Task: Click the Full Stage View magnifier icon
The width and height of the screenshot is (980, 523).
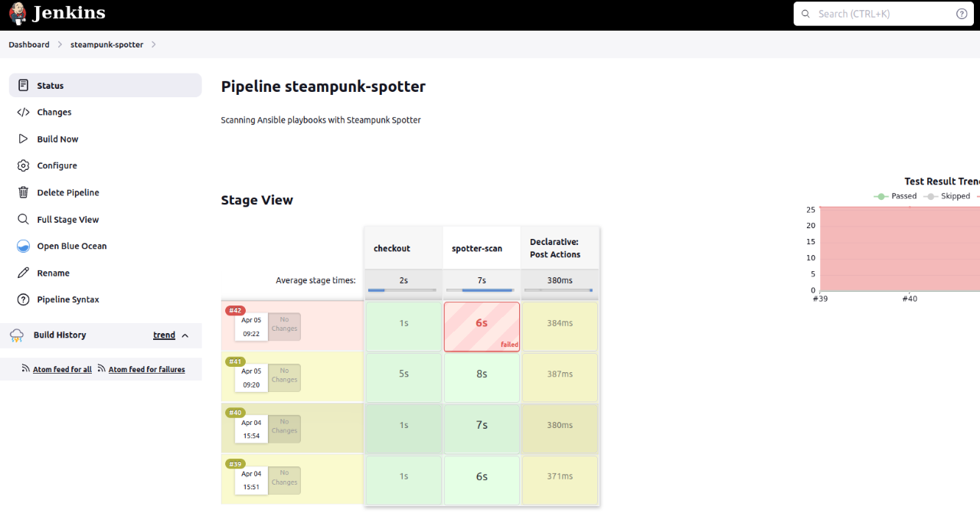Action: (23, 220)
